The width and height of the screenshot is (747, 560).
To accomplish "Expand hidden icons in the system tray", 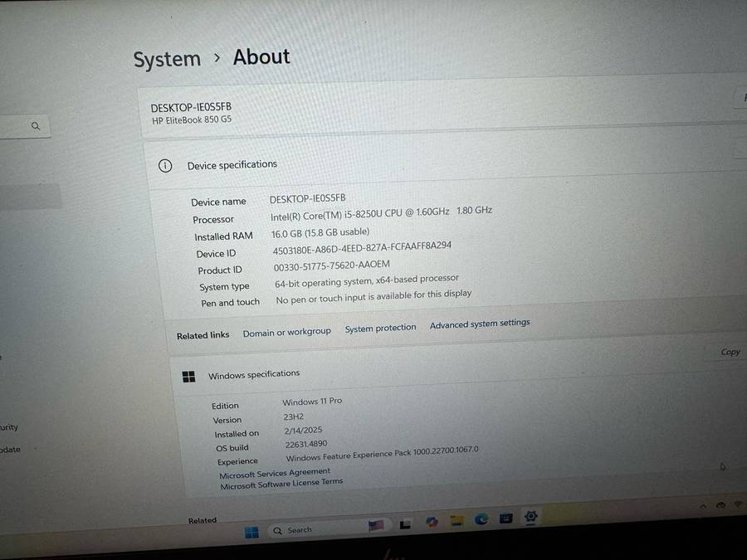I will 703,505.
